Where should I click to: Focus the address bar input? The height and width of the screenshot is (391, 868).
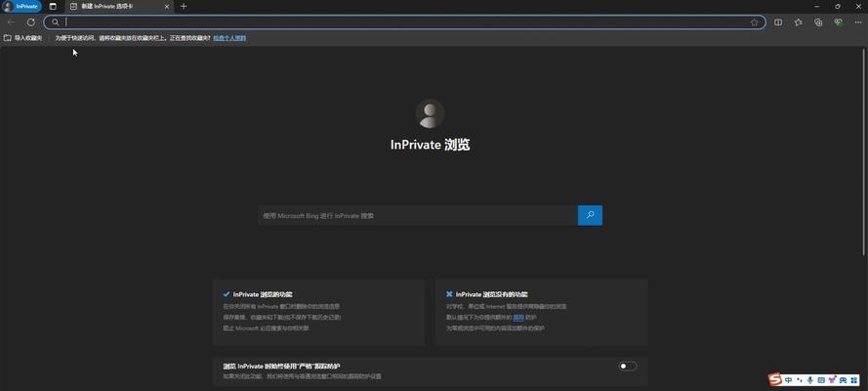click(x=404, y=22)
